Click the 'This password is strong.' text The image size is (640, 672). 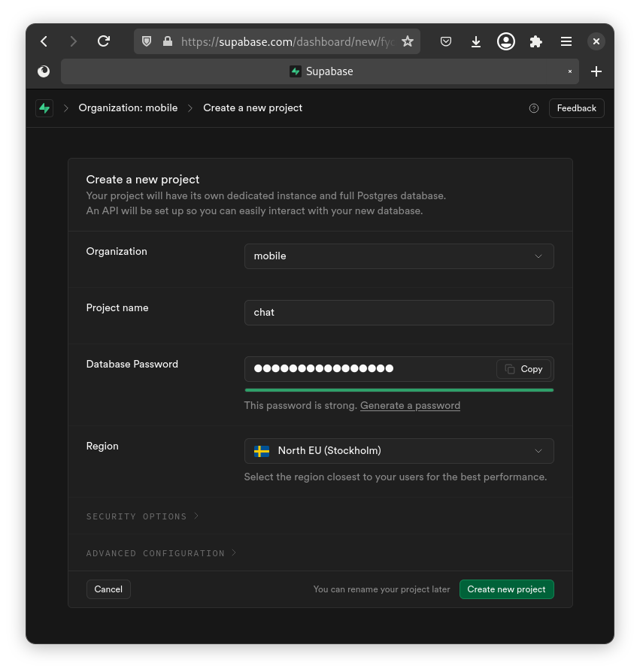[301, 405]
